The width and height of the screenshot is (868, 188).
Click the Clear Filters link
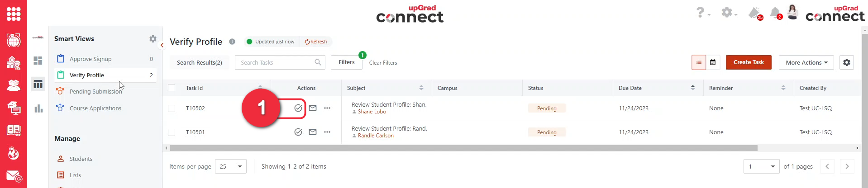383,63
